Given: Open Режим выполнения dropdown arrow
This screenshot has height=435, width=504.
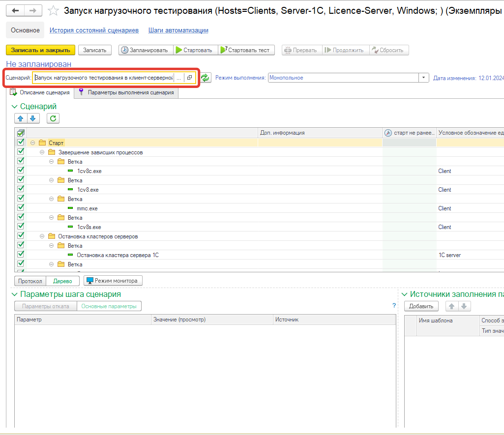Looking at the screenshot, I should pyautogui.click(x=424, y=78).
